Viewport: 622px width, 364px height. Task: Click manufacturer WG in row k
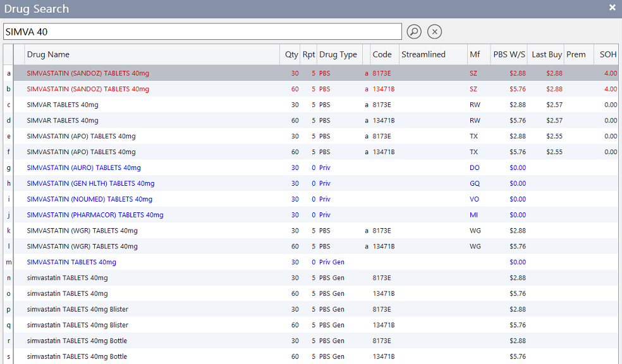[x=475, y=231]
